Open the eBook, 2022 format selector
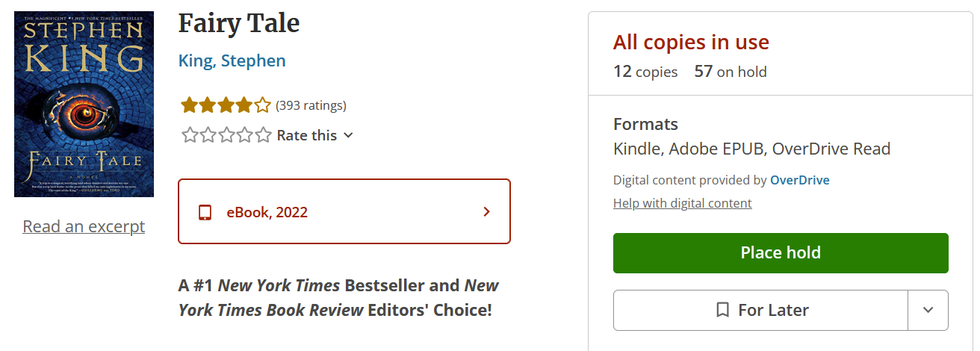 344,212
